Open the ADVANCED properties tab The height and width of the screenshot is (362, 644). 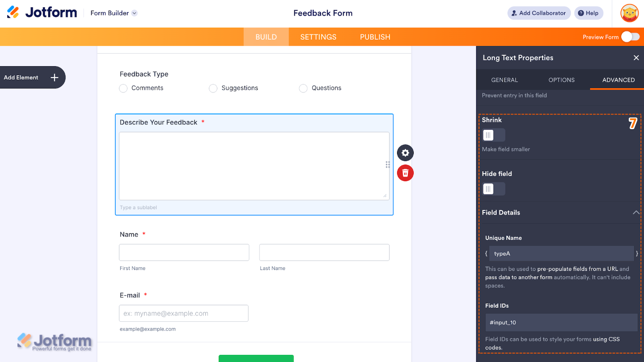point(619,80)
